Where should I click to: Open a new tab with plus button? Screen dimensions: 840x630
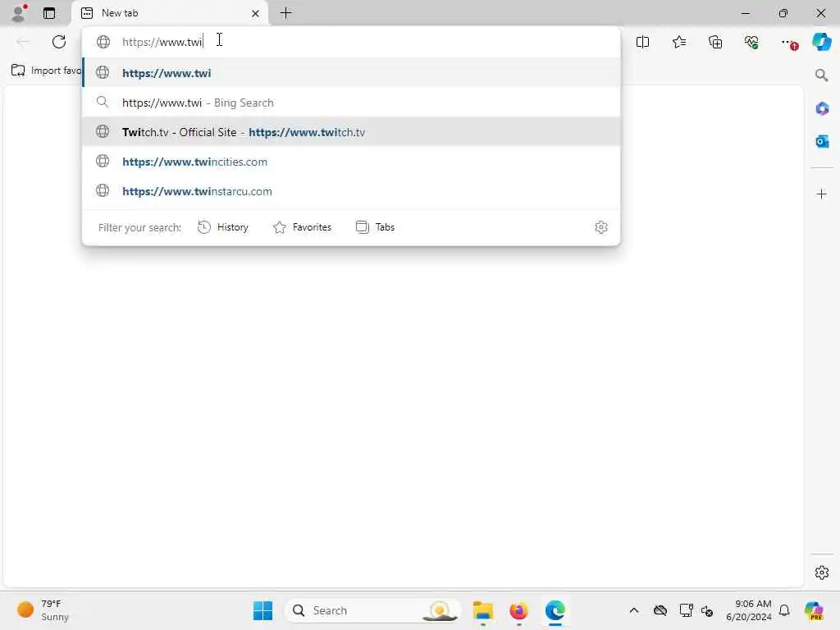(x=286, y=13)
